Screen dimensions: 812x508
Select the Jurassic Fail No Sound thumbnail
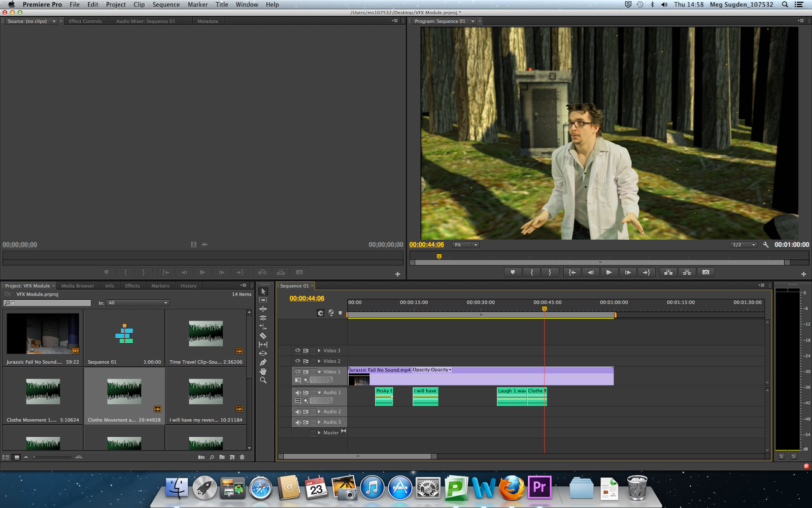pos(43,334)
